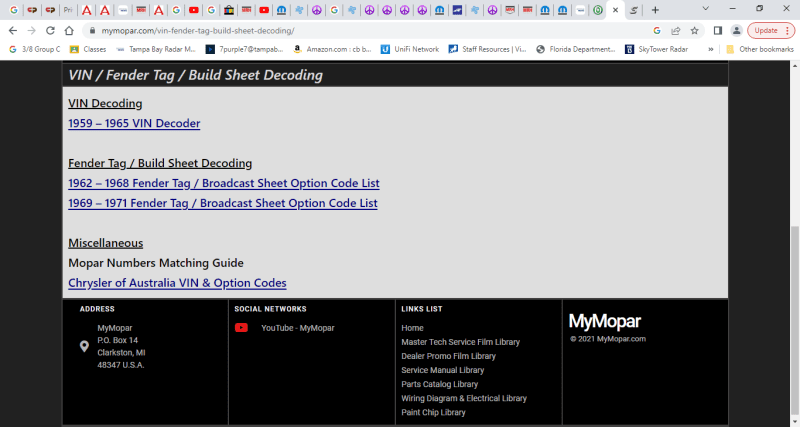Bookmark this page with the star icon
This screenshot has height=427, width=800.
pyautogui.click(x=694, y=31)
